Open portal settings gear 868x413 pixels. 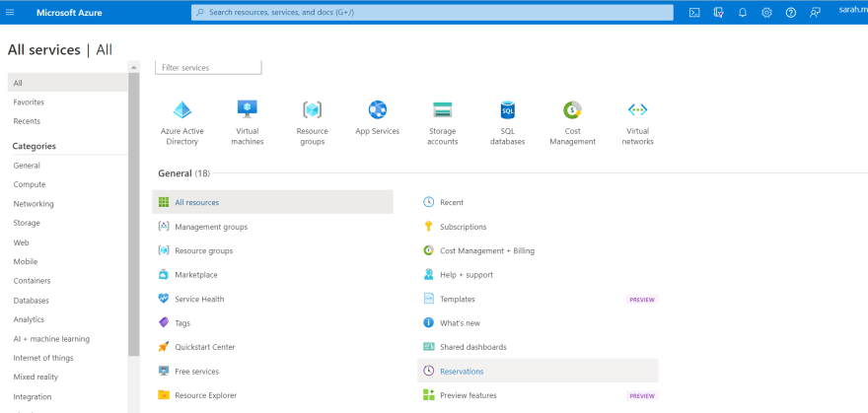(x=766, y=13)
